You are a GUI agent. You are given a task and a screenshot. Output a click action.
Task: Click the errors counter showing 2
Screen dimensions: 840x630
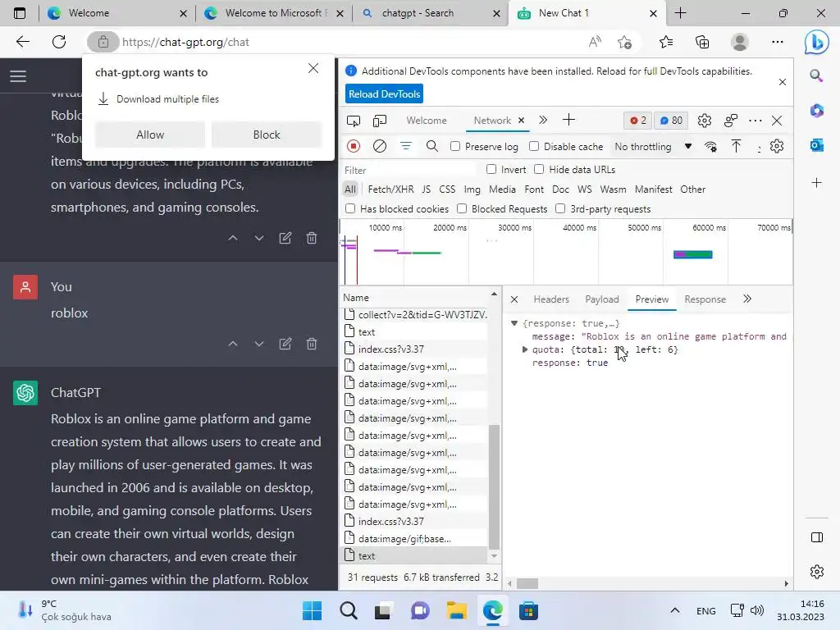pyautogui.click(x=637, y=121)
